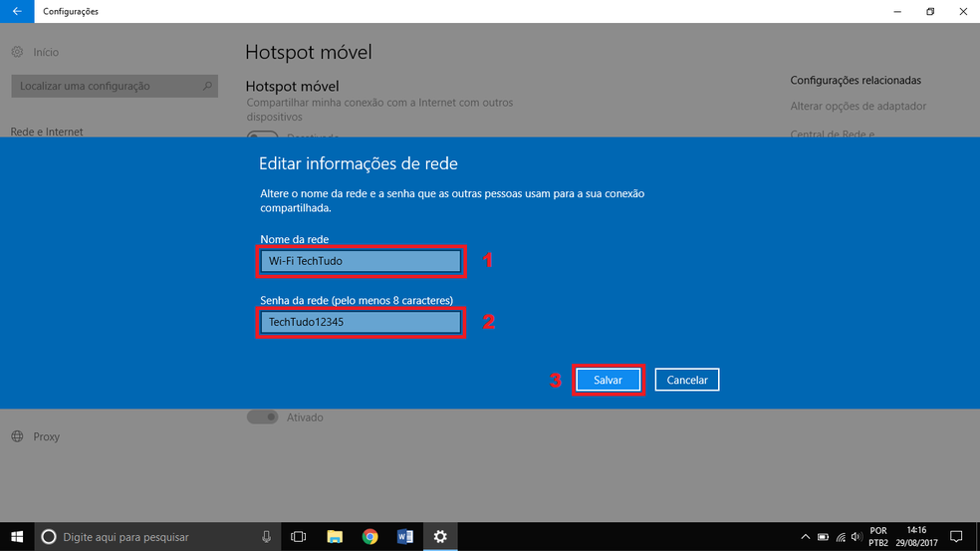Open the Action Center notifications icon
The width and height of the screenshot is (980, 551).
coord(956,537)
